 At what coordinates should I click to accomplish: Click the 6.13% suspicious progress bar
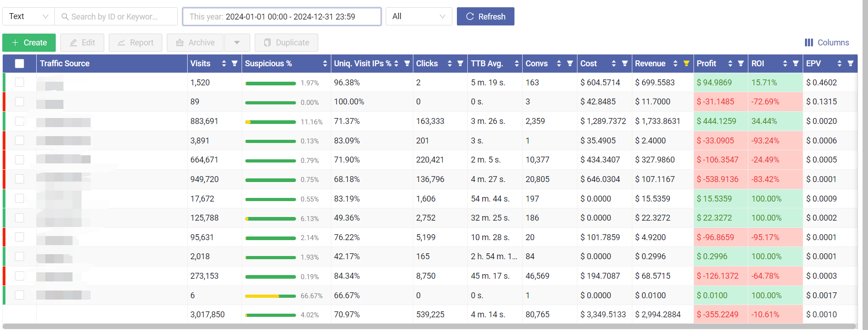[270, 219]
